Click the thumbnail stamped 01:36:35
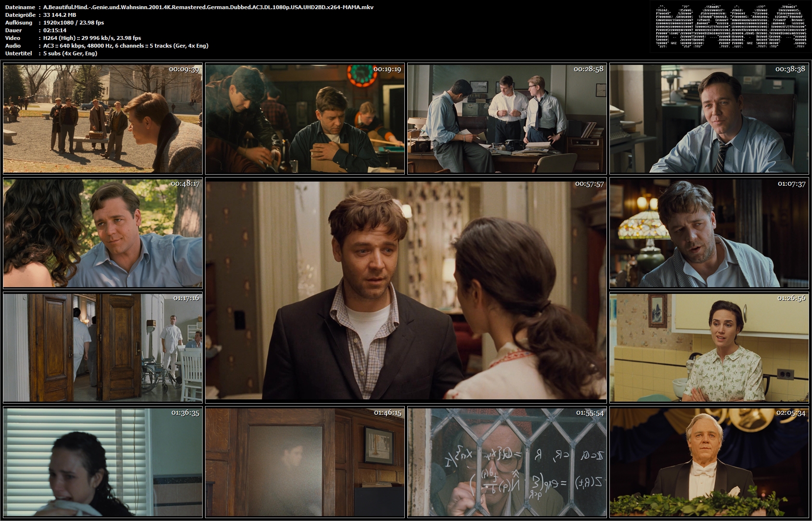 [x=103, y=462]
